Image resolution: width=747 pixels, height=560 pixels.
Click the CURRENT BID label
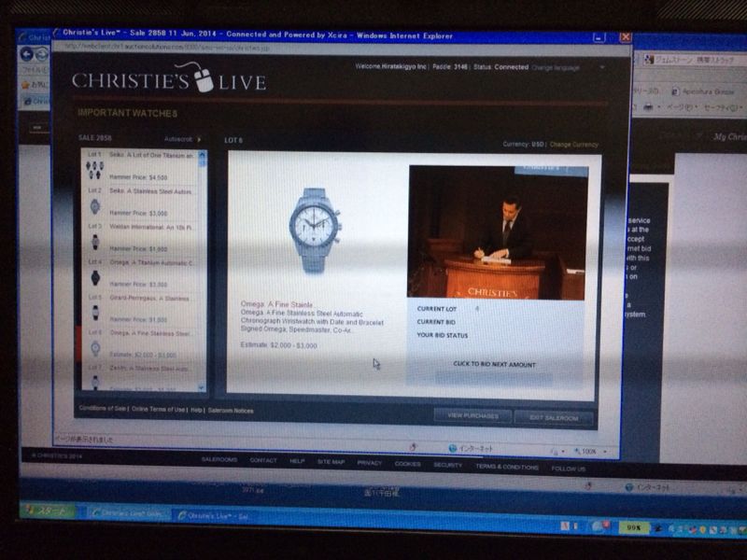tap(436, 322)
